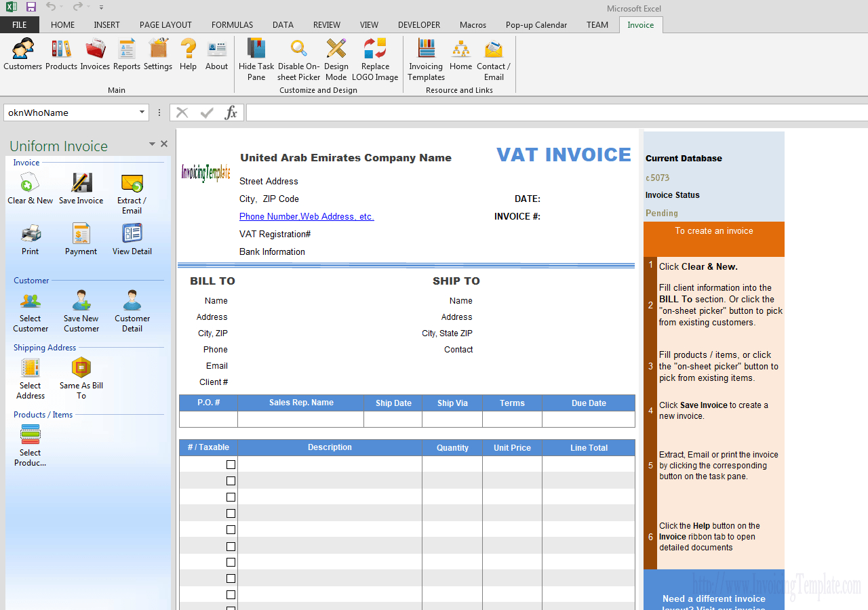
Task: Open the Phone Number, Web Address link
Action: point(307,216)
